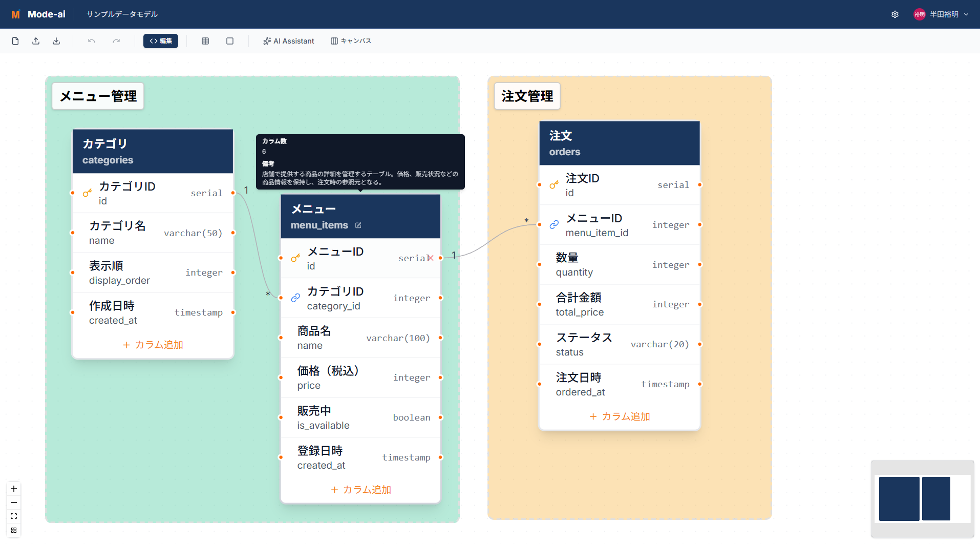Toggle the 編集 edit mode button
980x544 pixels.
tap(161, 41)
